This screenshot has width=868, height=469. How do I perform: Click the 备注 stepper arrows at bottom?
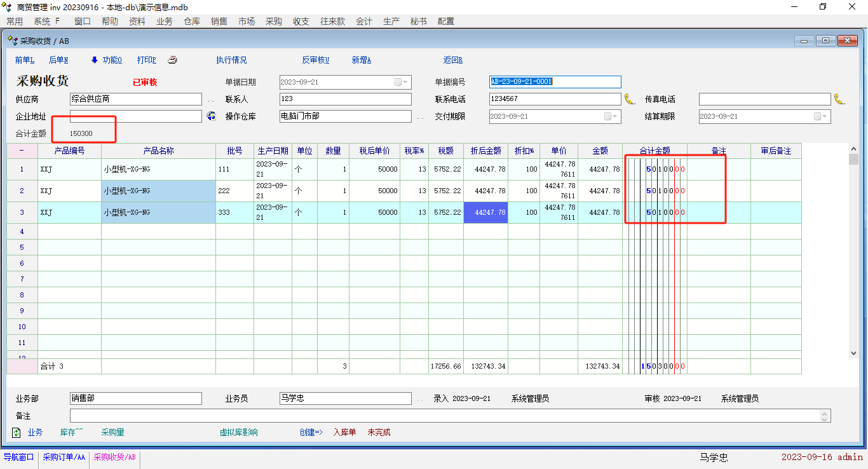pos(825,416)
